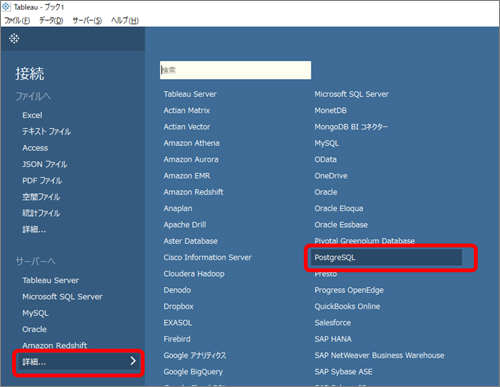Select Microsoft SQL Server in the sidebar

(62, 297)
